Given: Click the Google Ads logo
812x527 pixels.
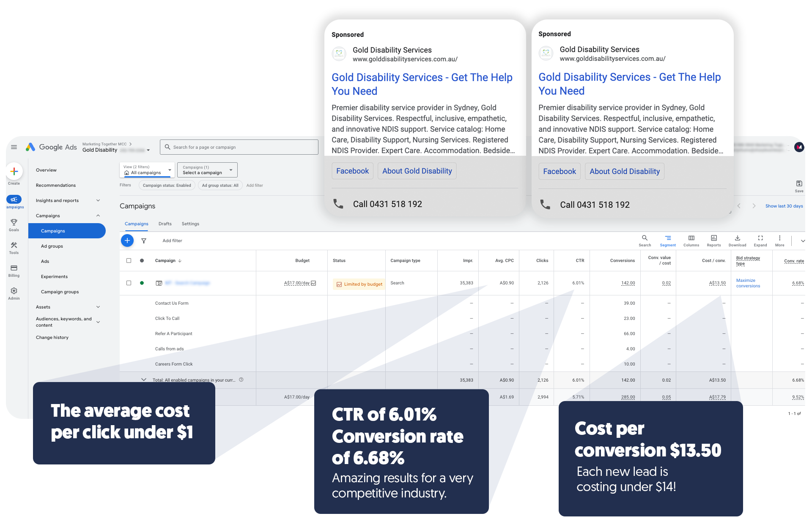Looking at the screenshot, I should [x=51, y=147].
